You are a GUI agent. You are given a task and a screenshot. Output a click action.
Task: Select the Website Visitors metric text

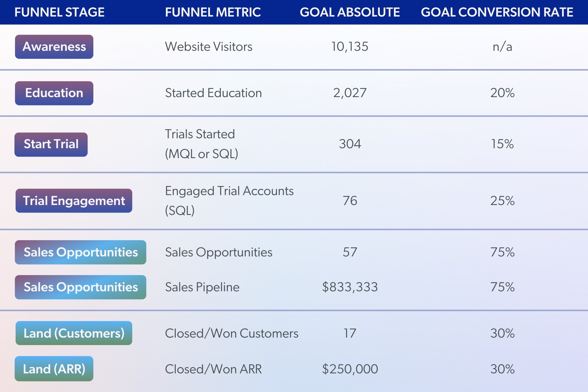tap(209, 47)
